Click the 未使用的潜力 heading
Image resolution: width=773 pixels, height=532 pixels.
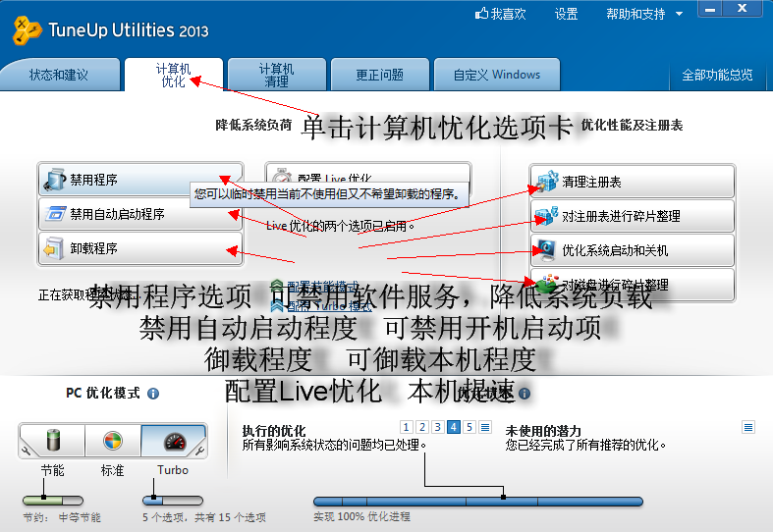[x=543, y=431]
